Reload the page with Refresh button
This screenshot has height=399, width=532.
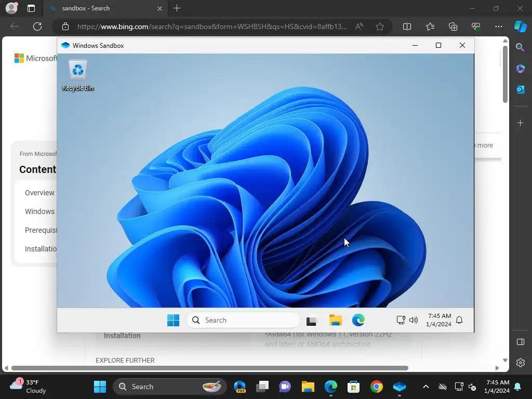[37, 26]
